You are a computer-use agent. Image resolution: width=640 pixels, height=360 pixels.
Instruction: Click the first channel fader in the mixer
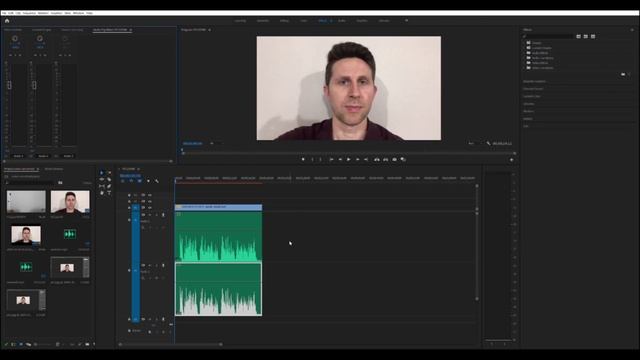pyautogui.click(x=9, y=85)
